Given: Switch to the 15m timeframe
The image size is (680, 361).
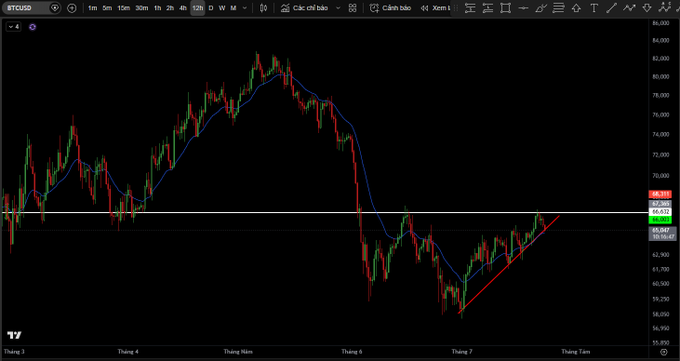Looking at the screenshot, I should coord(124,8).
